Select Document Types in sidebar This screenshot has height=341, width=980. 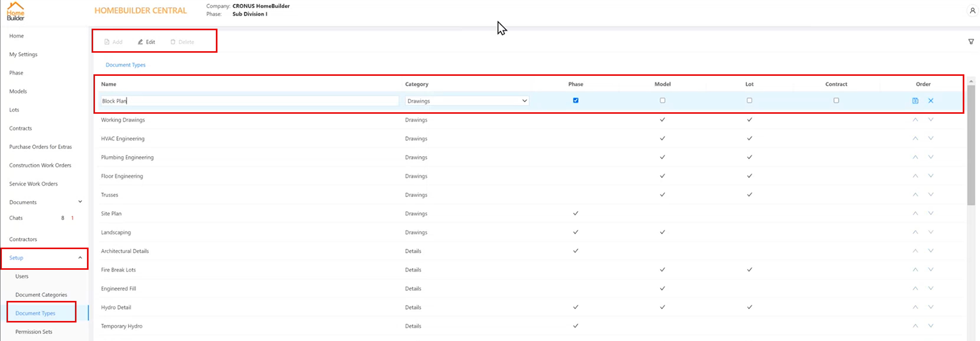click(35, 313)
